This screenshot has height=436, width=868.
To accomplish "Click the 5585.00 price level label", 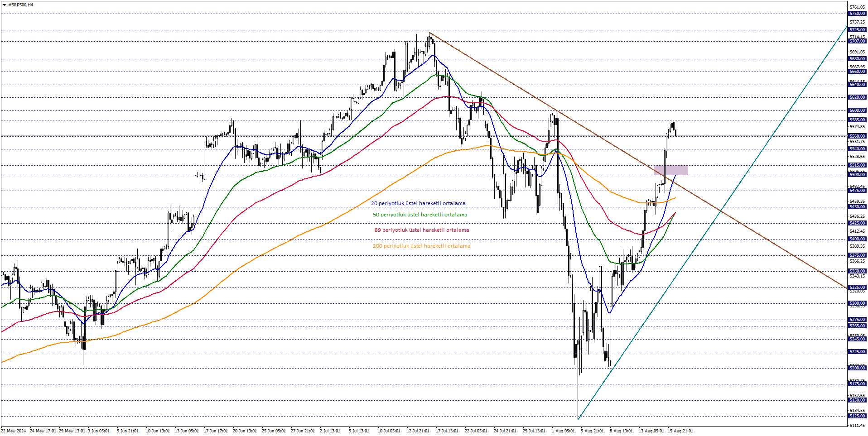I will [857, 120].
